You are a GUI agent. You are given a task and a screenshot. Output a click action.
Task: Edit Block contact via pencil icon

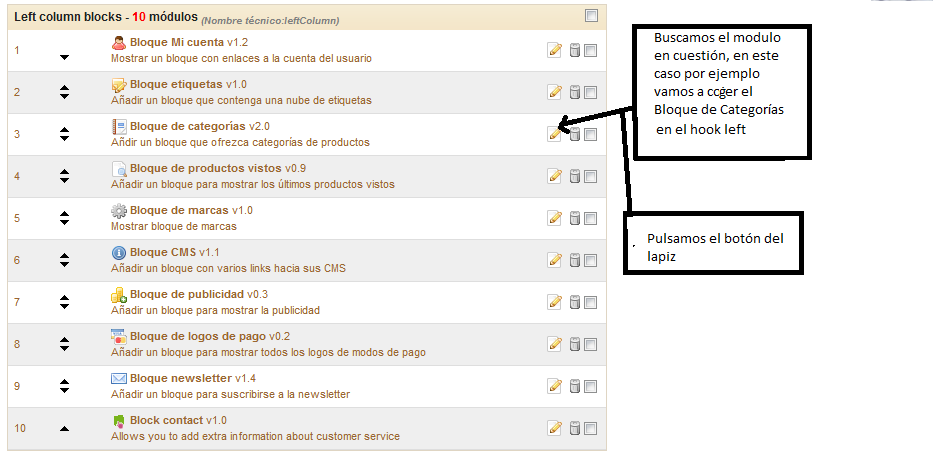tap(554, 428)
